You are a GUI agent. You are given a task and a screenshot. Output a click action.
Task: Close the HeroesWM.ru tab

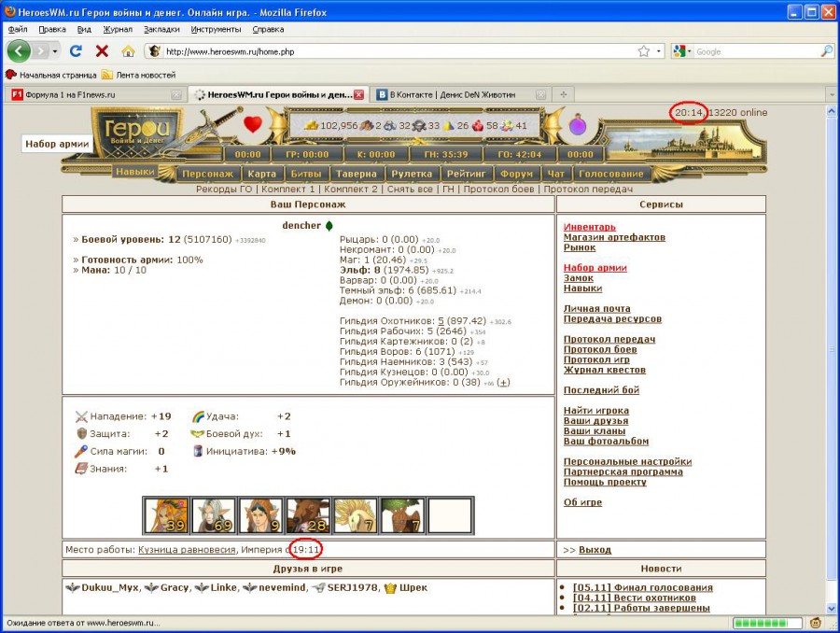click(x=359, y=95)
